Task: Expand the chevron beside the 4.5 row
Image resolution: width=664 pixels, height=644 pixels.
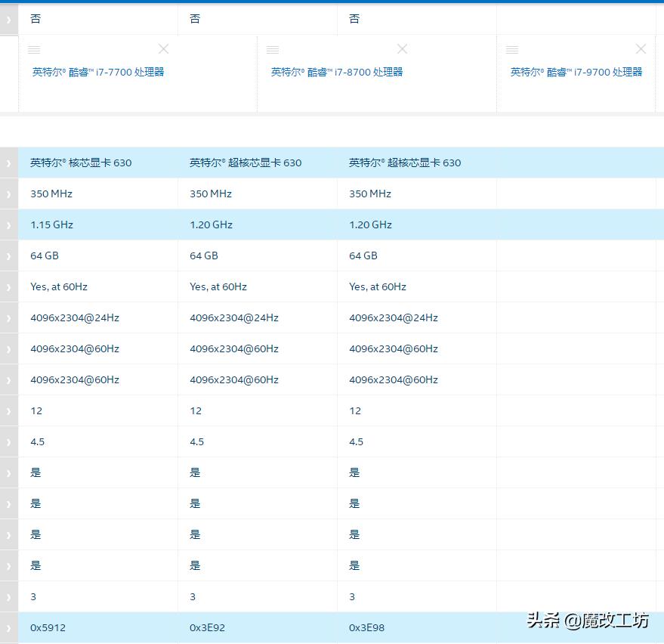Action: [8, 441]
